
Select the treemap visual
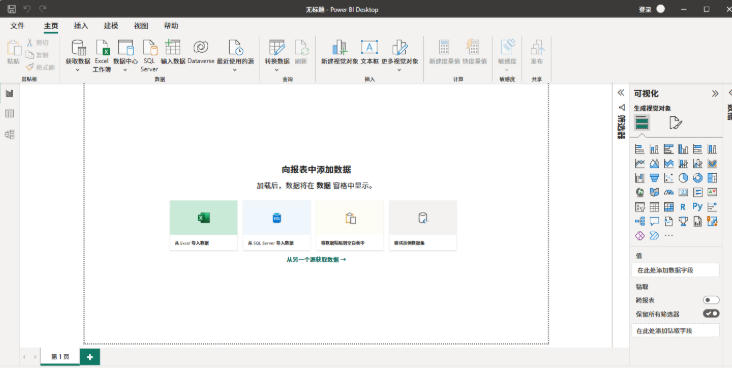712,178
